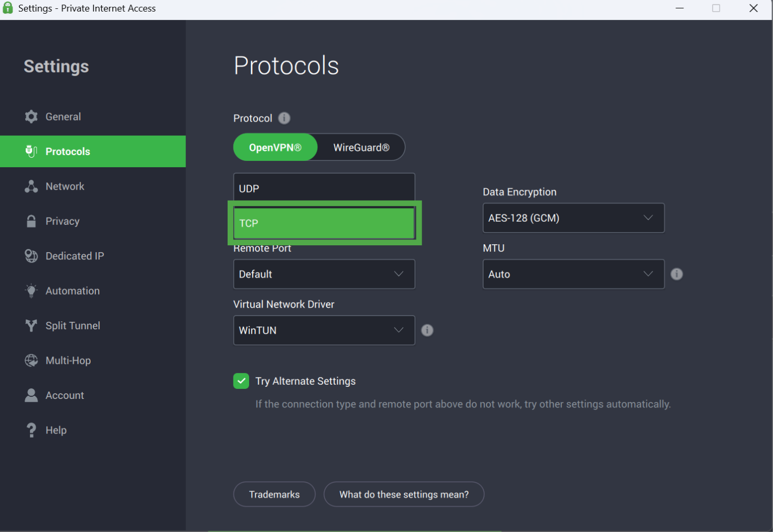Open the Help section
Screen dimensions: 773x532
(x=93, y=430)
